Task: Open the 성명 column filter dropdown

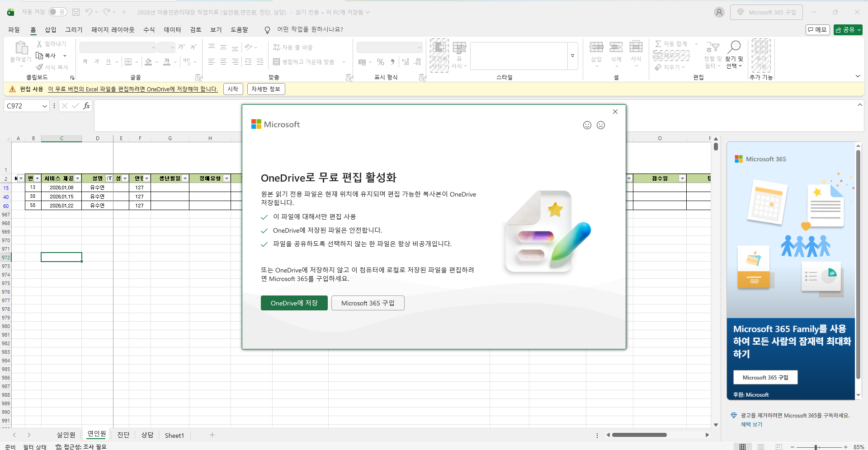Action: coord(109,178)
